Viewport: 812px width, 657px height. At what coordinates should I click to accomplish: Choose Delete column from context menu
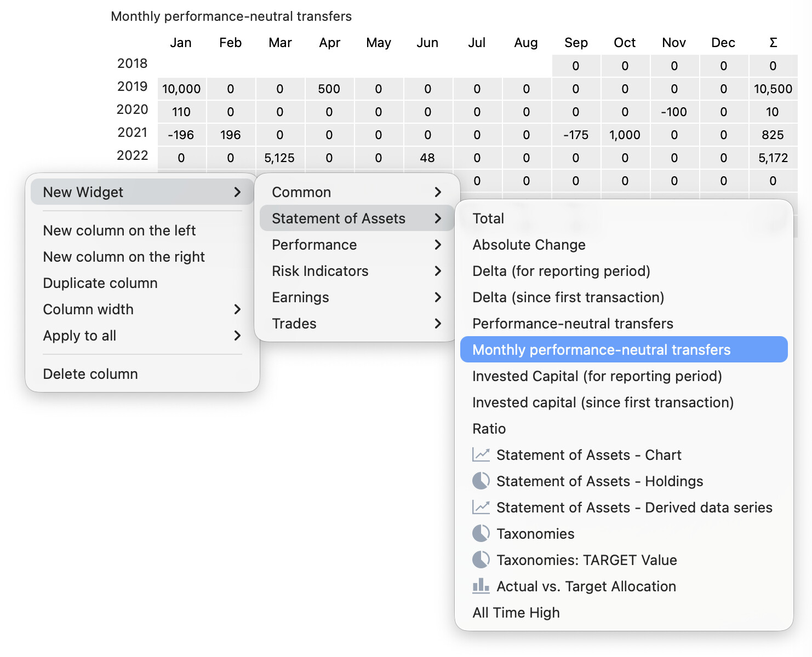click(90, 374)
